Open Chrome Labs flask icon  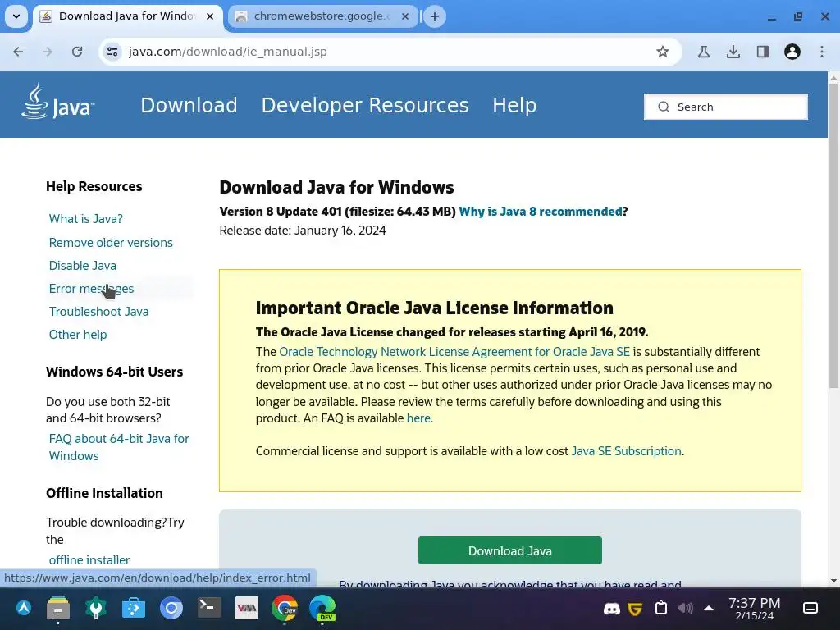704,52
